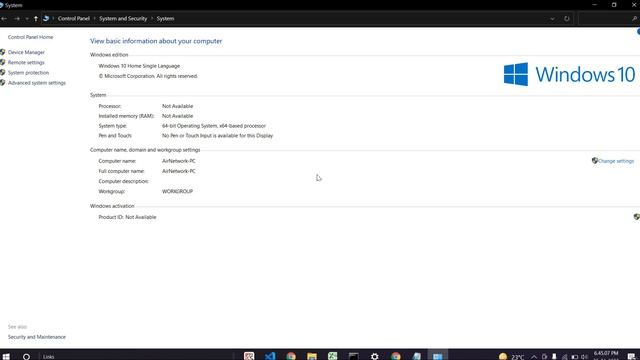Open File Explorer from taskbar

click(312, 356)
